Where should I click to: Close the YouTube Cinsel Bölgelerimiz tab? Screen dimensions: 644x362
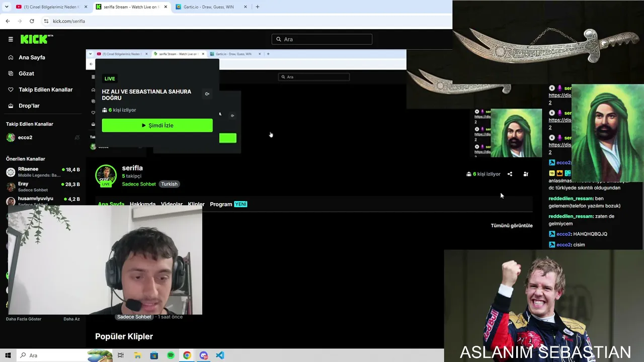pyautogui.click(x=86, y=7)
